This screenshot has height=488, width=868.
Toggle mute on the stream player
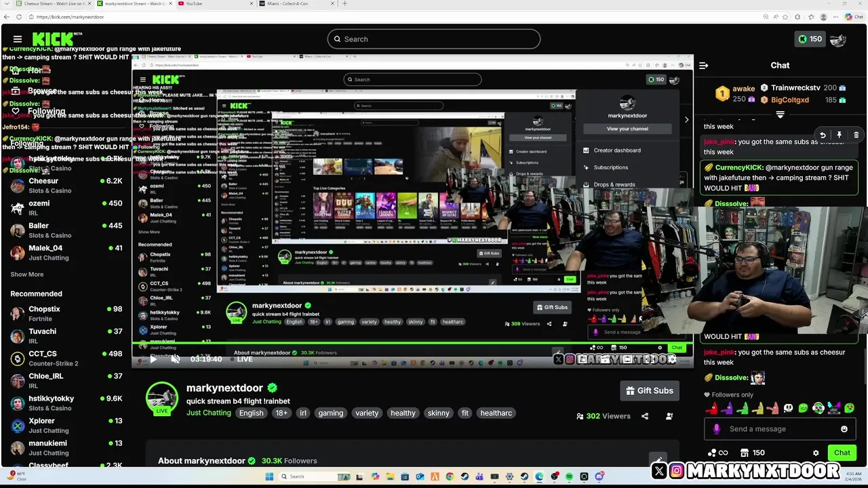(175, 359)
